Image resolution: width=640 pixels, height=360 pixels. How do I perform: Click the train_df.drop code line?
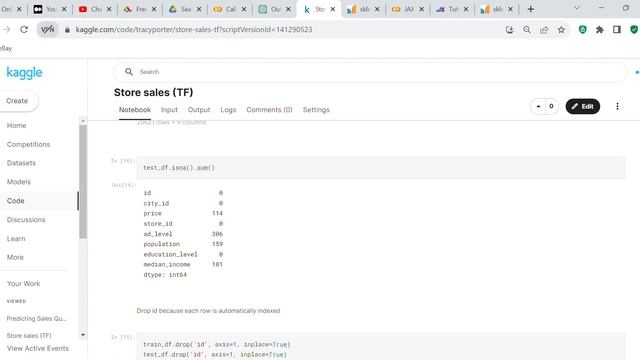(x=216, y=344)
